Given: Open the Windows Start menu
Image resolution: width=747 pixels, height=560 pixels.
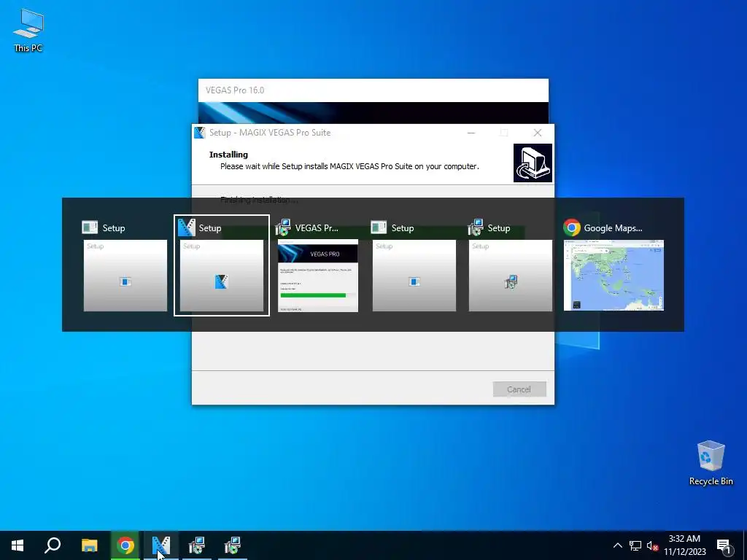Looking at the screenshot, I should [x=18, y=545].
